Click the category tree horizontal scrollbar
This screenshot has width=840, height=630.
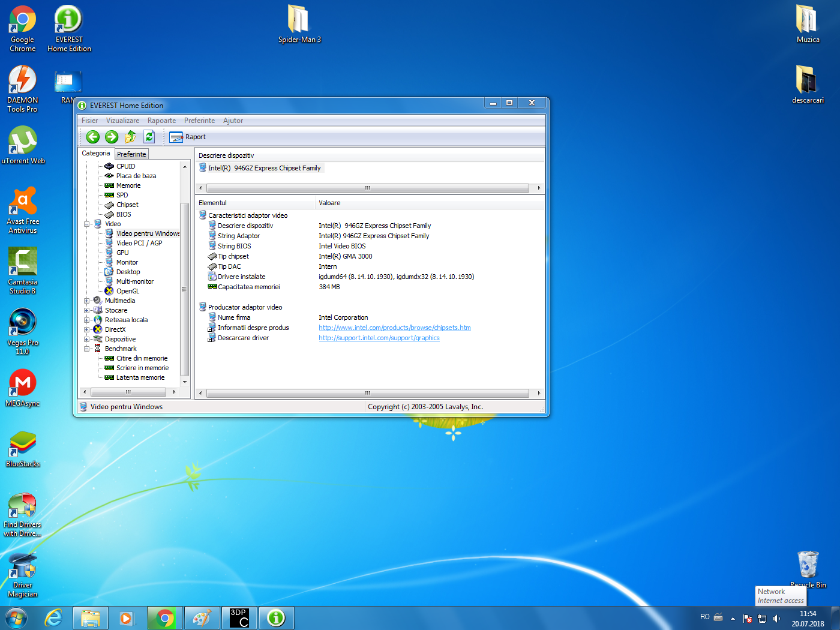click(128, 392)
